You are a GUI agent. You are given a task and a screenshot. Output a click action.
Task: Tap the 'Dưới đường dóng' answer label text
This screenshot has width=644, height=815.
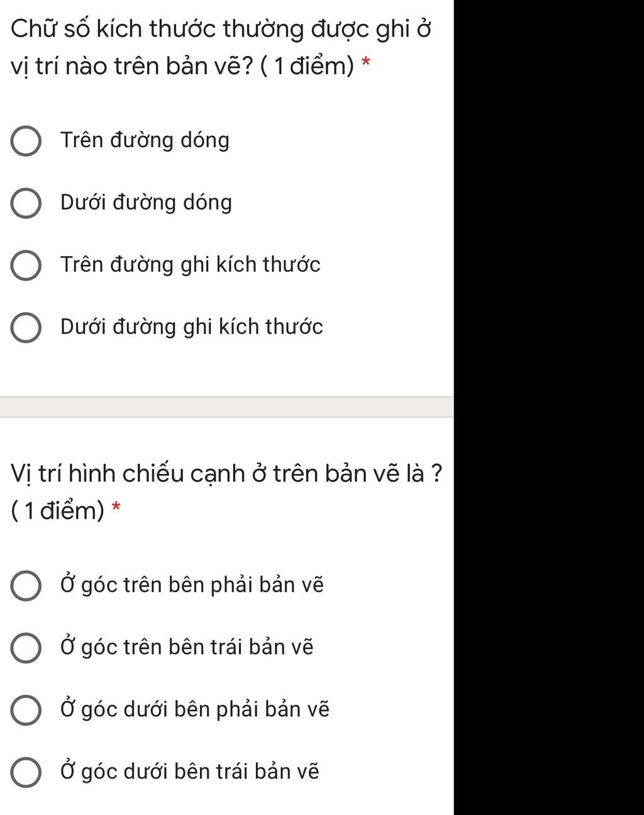pyautogui.click(x=146, y=203)
